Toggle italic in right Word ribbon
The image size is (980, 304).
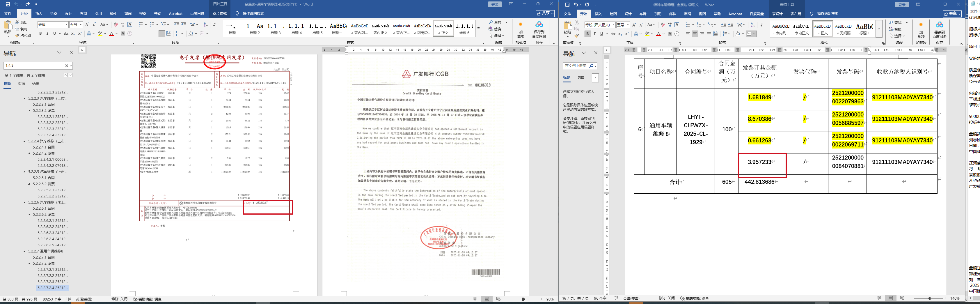(595, 34)
